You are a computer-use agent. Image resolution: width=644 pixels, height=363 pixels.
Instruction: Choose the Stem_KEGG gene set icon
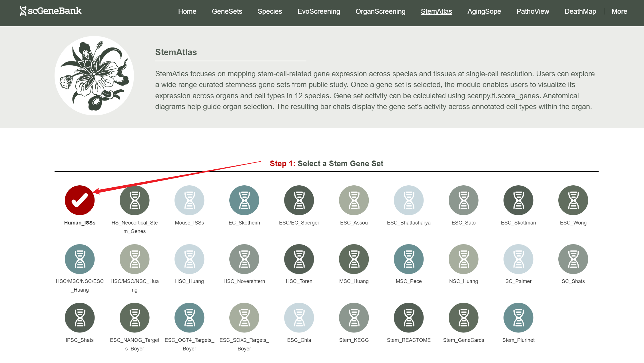pos(354,318)
